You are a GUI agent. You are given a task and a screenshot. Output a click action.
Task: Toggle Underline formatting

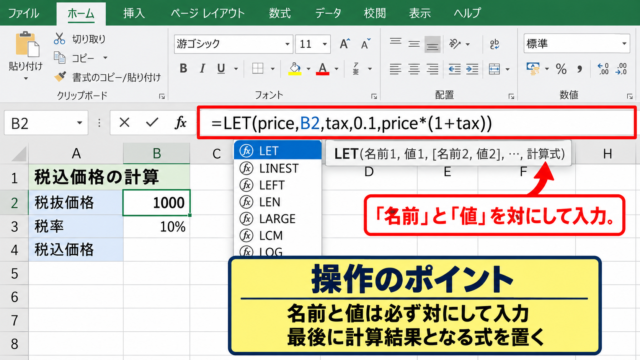pos(221,69)
